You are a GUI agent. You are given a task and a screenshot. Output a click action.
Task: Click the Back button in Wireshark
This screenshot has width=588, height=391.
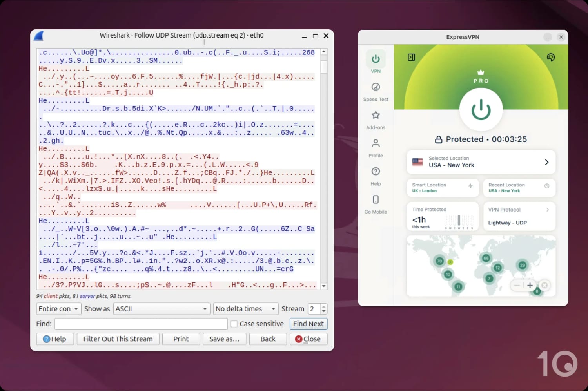268,339
